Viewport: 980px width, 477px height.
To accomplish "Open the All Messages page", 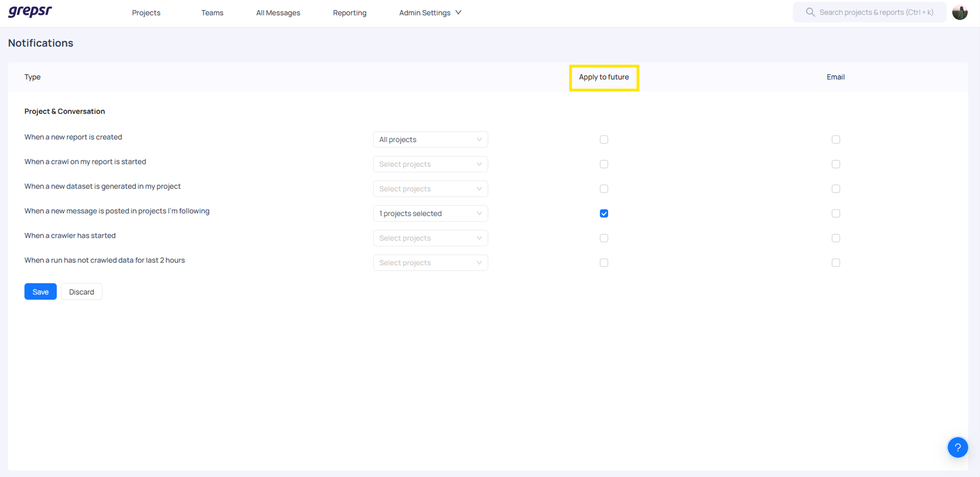I will (x=278, y=13).
